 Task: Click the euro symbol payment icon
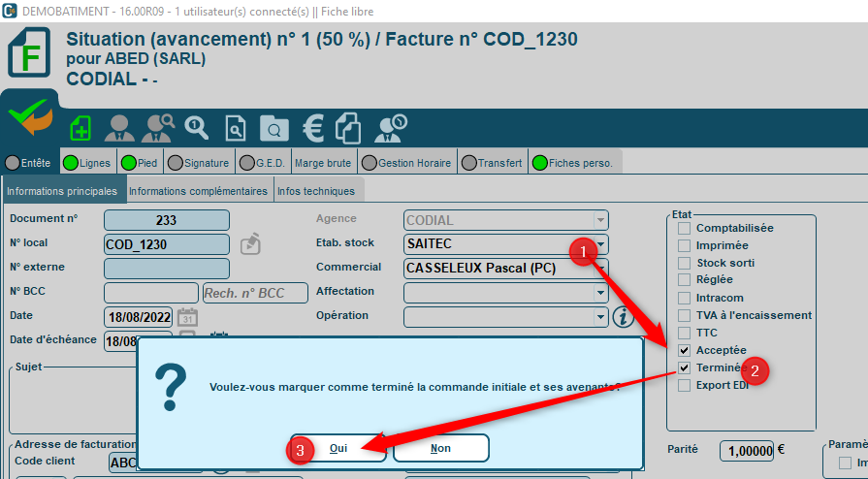pyautogui.click(x=312, y=128)
